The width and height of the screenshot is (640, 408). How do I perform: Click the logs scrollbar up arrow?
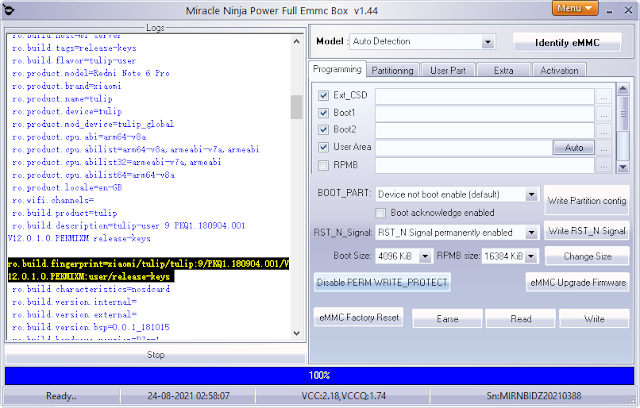pos(296,42)
